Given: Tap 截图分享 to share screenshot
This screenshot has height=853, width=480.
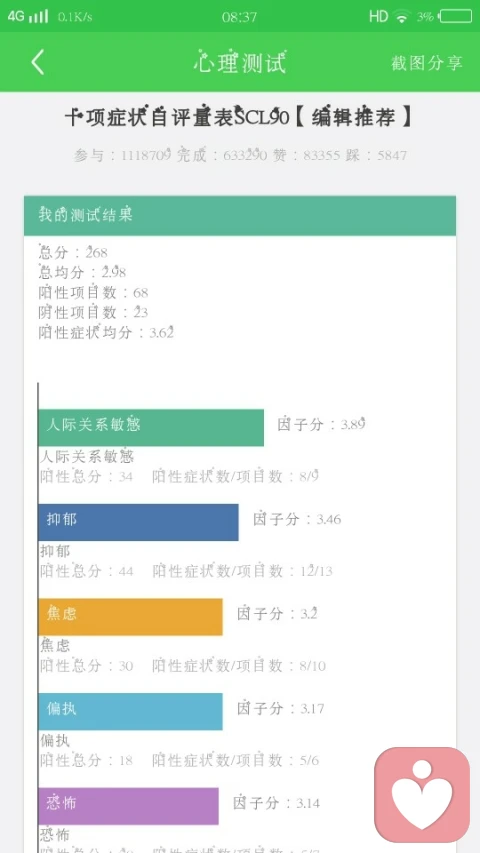Looking at the screenshot, I should tap(427, 63).
